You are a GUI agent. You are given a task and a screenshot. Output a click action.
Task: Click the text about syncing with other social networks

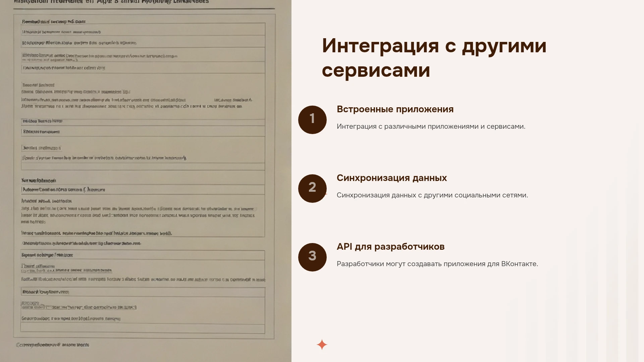[432, 195]
